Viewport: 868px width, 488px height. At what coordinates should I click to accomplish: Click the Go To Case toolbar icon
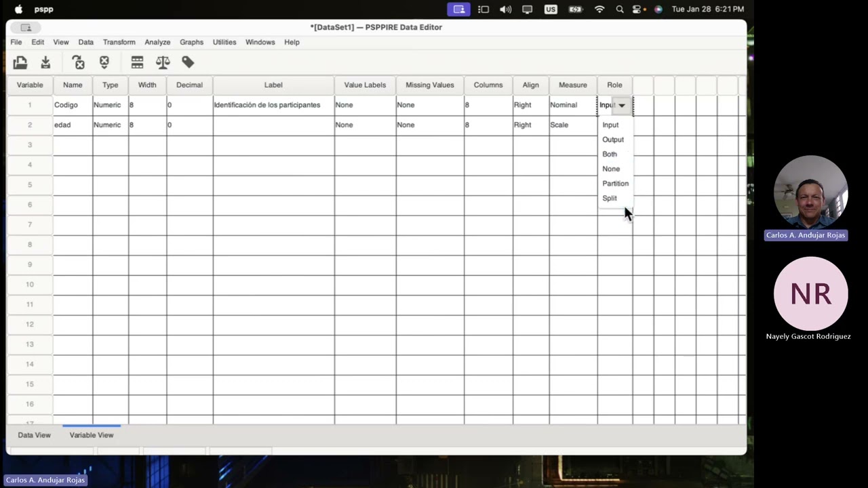click(104, 62)
